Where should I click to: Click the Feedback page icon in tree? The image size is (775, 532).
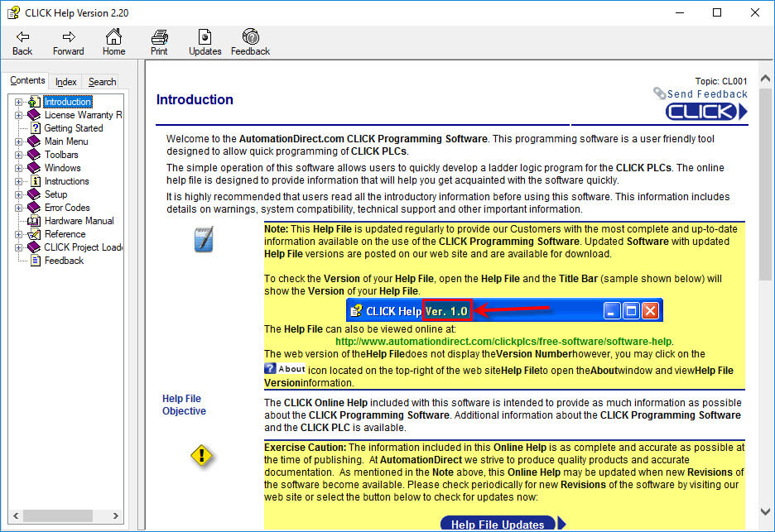pyautogui.click(x=35, y=261)
